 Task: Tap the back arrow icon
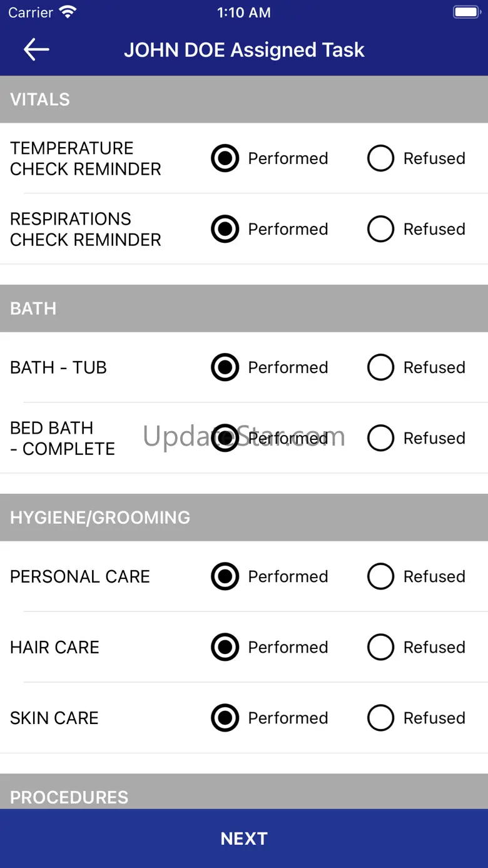[x=36, y=50]
